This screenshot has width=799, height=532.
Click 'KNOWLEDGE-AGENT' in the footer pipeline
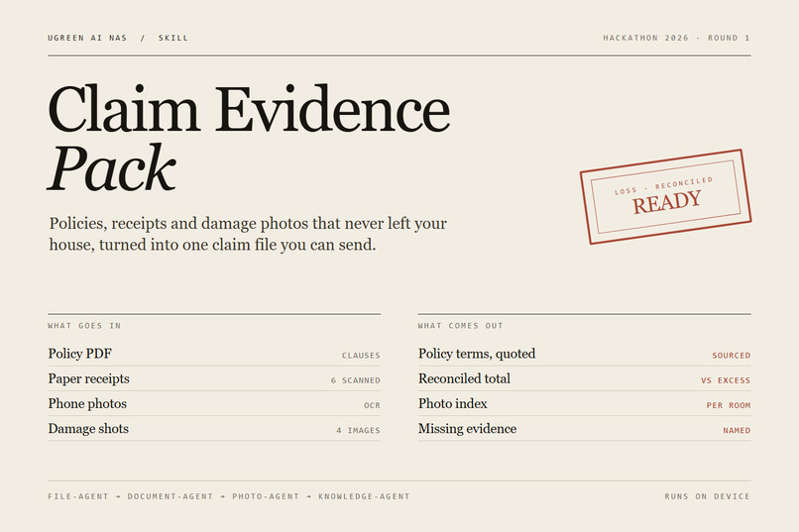click(364, 496)
